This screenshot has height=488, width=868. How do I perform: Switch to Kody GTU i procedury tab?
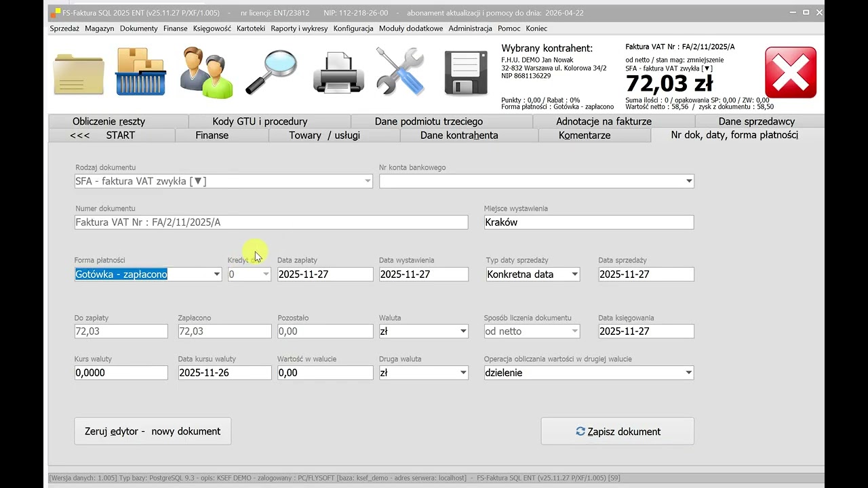[x=270, y=121]
